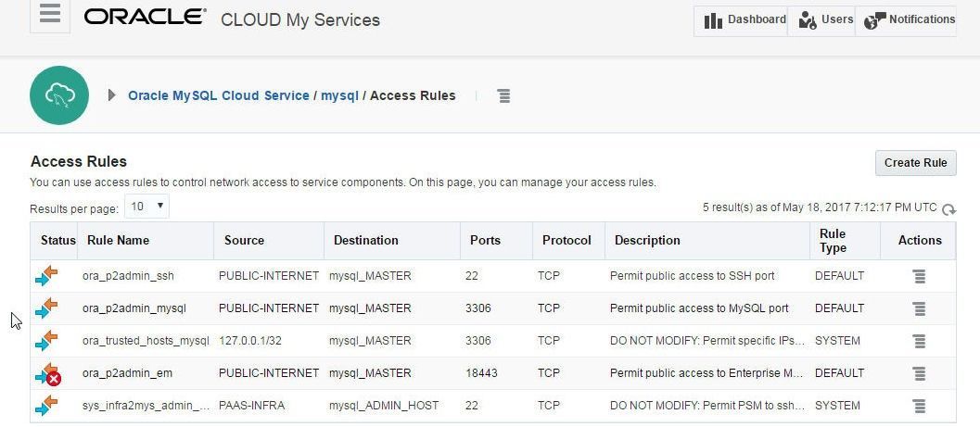Open the Results per page dropdown
The height and width of the screenshot is (427, 980).
pyautogui.click(x=146, y=206)
